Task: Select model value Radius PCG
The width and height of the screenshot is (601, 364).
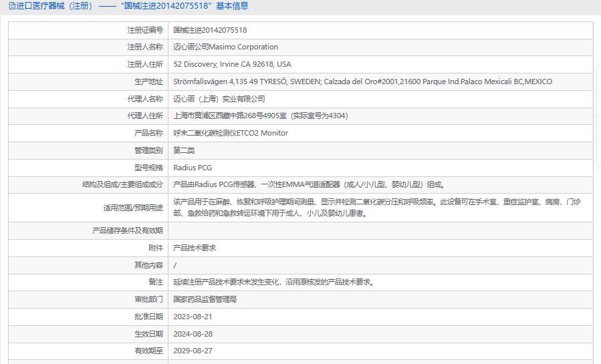Action: [x=193, y=168]
